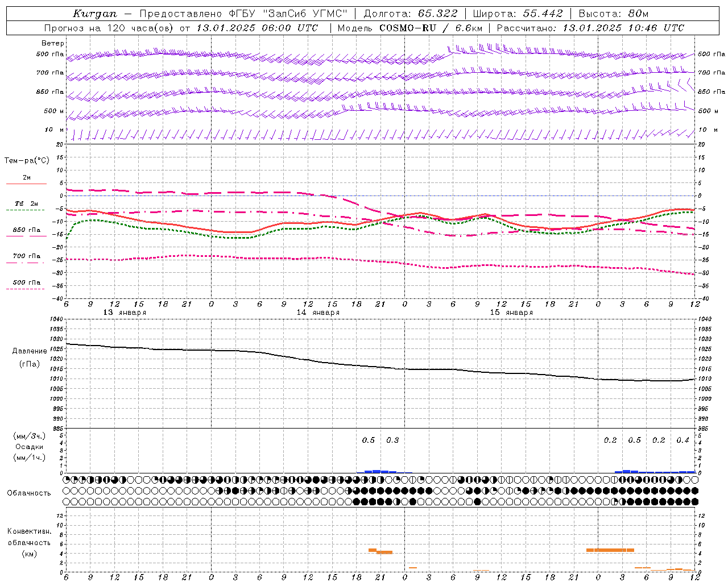Click the 'Высота: 80м' header field

coord(613,14)
